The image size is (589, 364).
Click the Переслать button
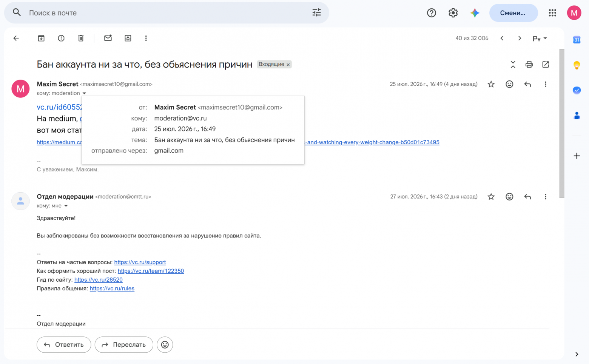point(124,345)
